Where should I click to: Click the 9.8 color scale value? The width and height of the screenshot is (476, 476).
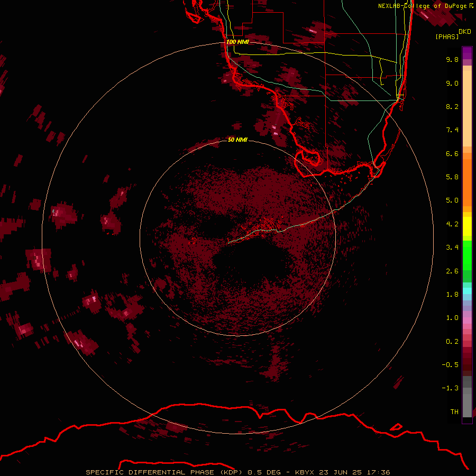pyautogui.click(x=452, y=59)
